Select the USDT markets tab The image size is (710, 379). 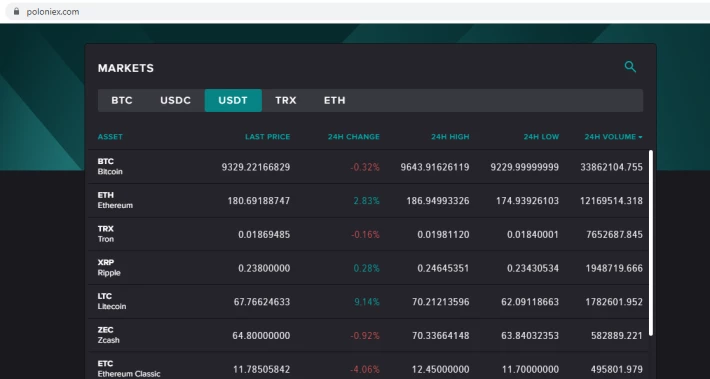[x=233, y=101]
